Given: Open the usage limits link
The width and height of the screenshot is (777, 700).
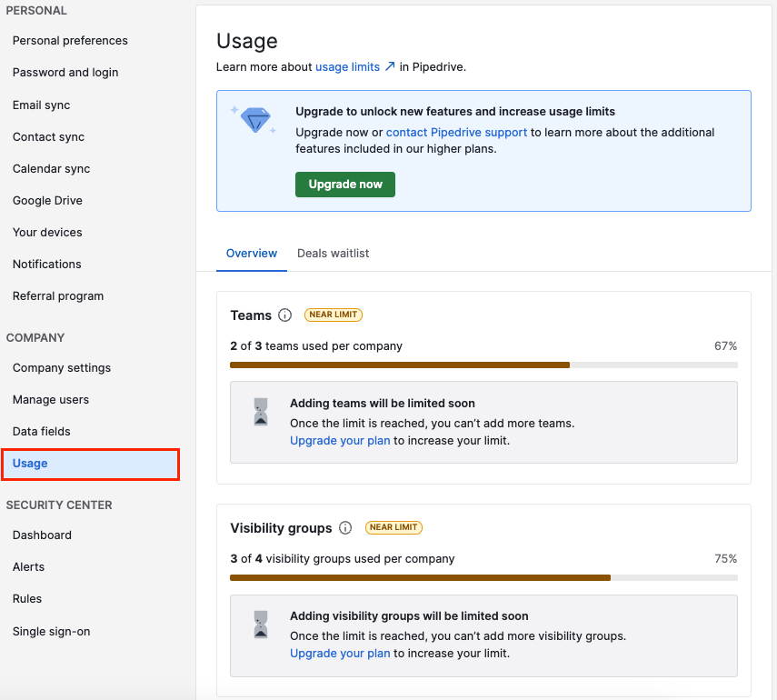Looking at the screenshot, I should (x=349, y=66).
